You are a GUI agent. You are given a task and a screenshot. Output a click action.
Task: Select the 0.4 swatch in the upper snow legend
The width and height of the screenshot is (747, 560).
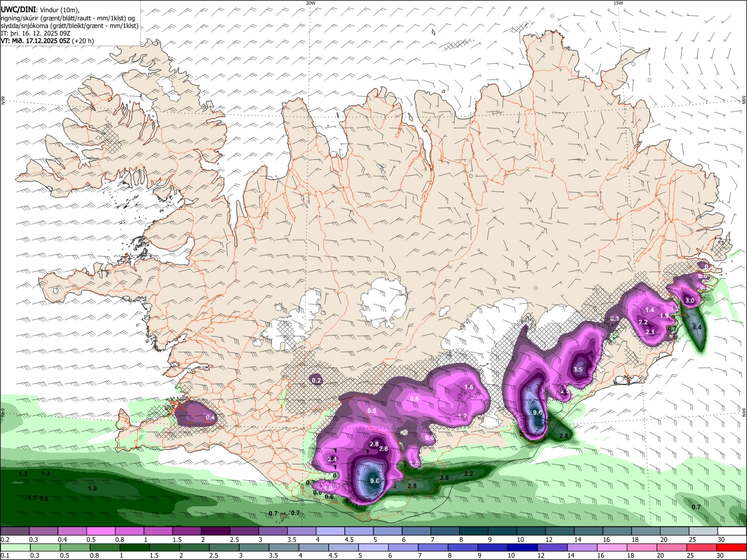coord(72,531)
